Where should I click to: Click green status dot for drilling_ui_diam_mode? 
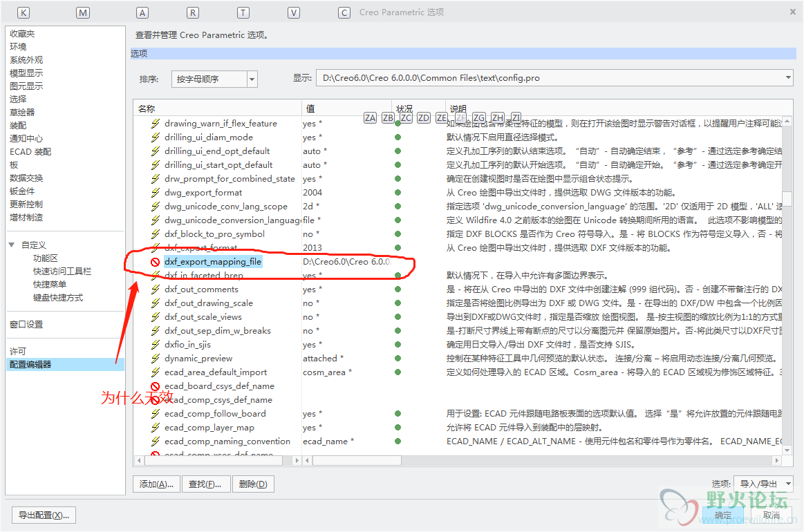[398, 137]
